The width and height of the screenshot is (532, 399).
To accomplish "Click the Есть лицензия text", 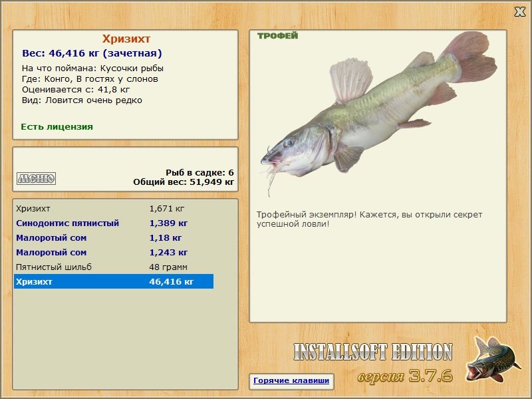I will click(57, 127).
